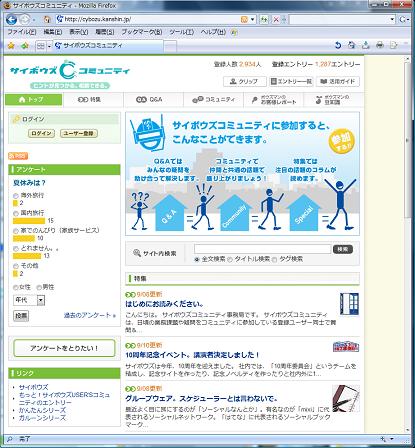Viewport: 415px width, 448px height.
Task: Click the ログイン button in the login box
Action: 41,133
